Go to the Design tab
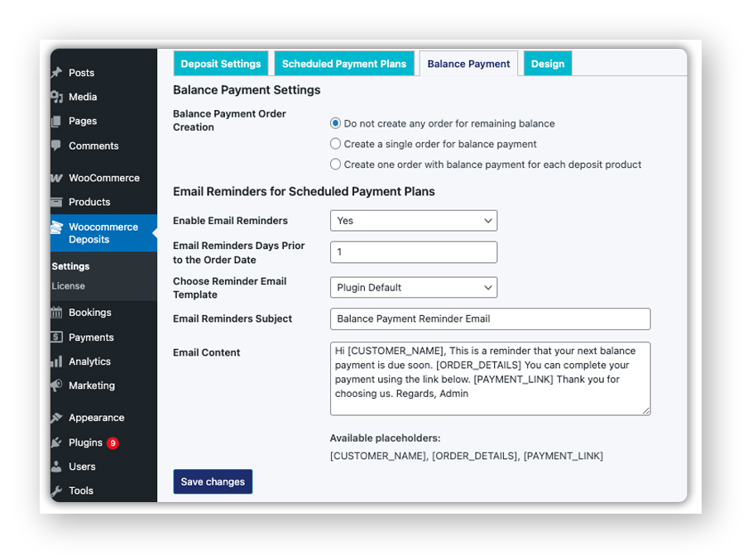Image resolution: width=748 pixels, height=560 pixels. click(548, 64)
